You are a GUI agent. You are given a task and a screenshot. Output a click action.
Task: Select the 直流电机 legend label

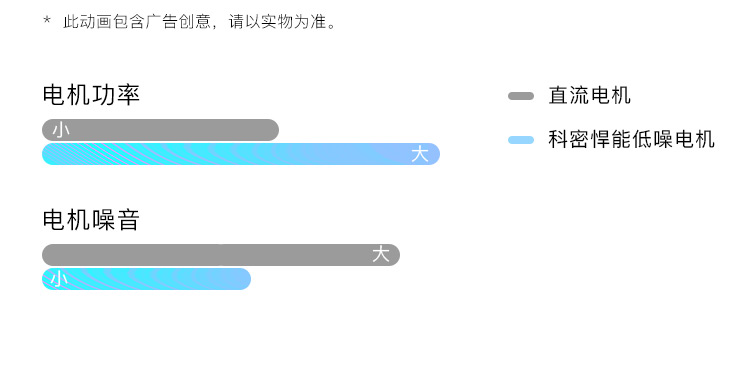pyautogui.click(x=590, y=95)
